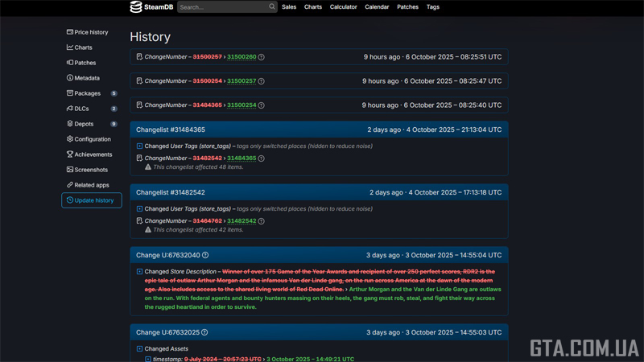
Task: Open the Changelist #31484365 link
Action: pos(171,130)
